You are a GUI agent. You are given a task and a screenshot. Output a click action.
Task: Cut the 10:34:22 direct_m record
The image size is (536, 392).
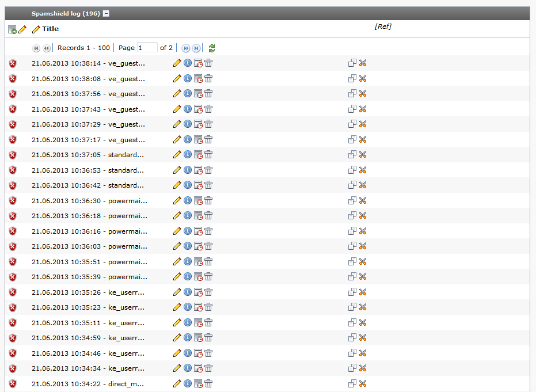tap(363, 383)
